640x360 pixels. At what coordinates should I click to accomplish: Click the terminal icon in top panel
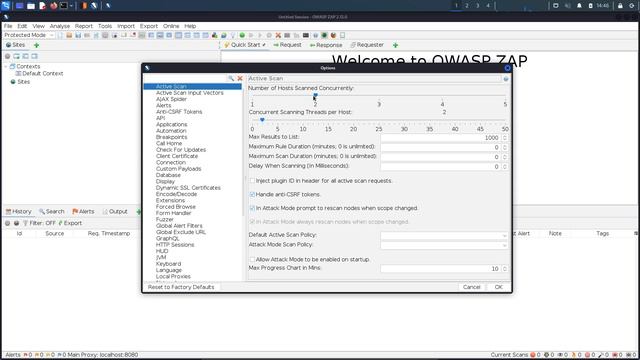point(64,6)
